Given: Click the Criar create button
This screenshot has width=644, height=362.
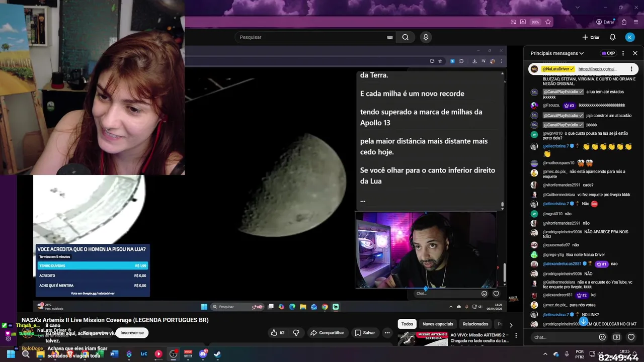Looking at the screenshot, I should click(591, 37).
